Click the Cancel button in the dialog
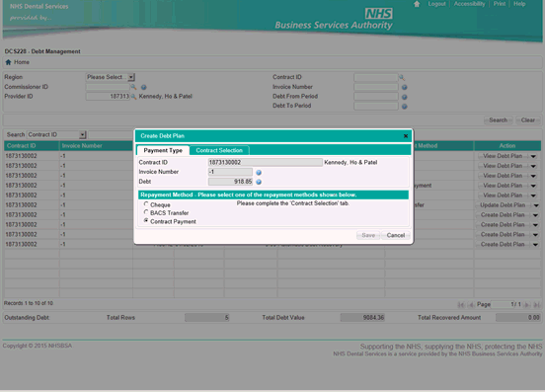The width and height of the screenshot is (545, 392). (x=396, y=235)
